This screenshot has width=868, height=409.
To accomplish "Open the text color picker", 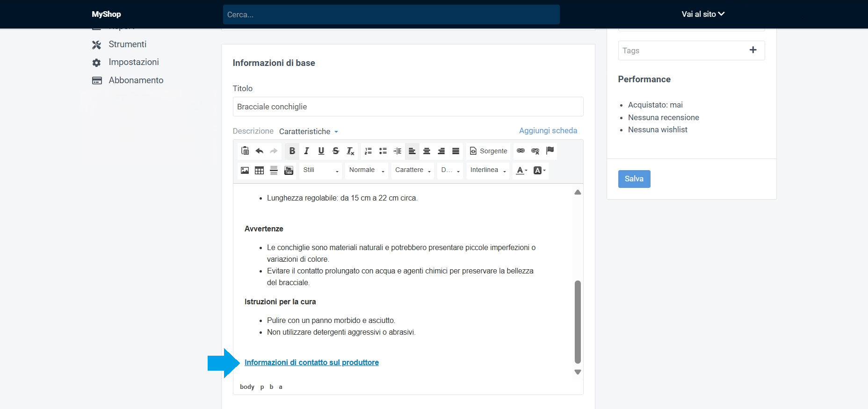I will tap(521, 171).
